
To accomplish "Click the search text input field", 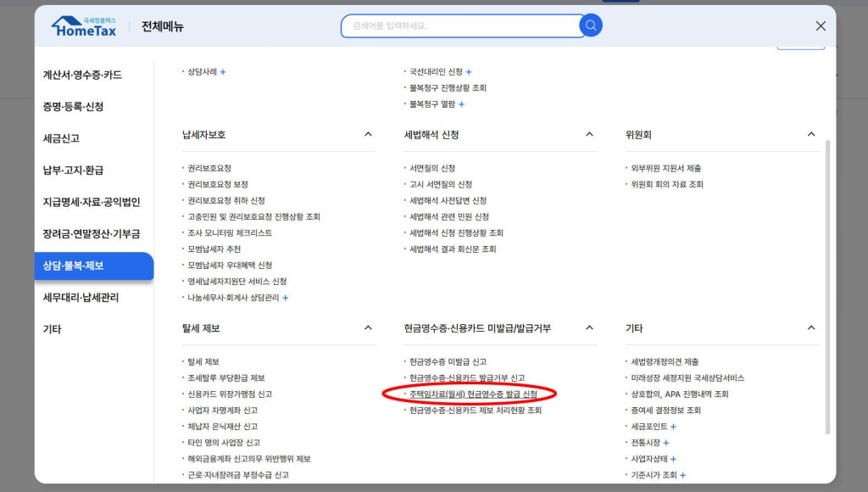I will 458,25.
